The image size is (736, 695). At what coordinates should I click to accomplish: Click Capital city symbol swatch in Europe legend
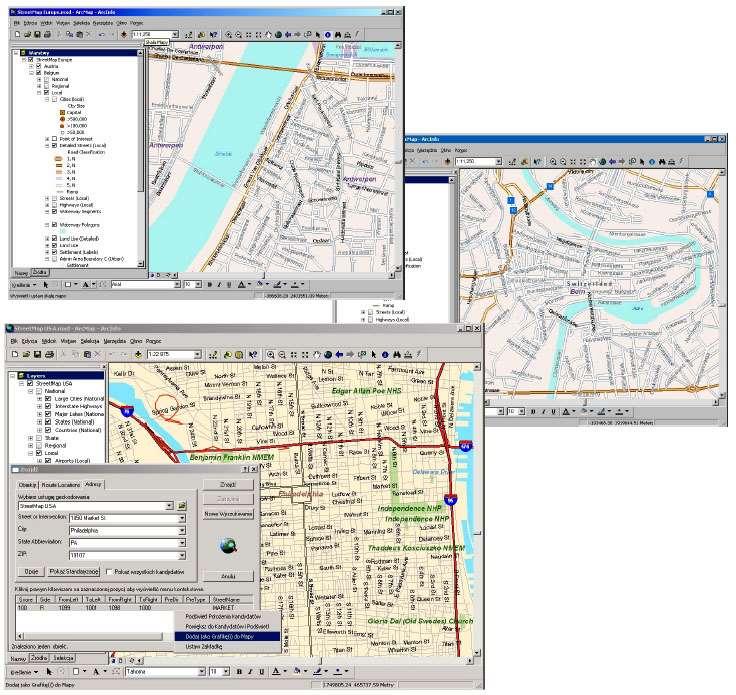coord(62,113)
